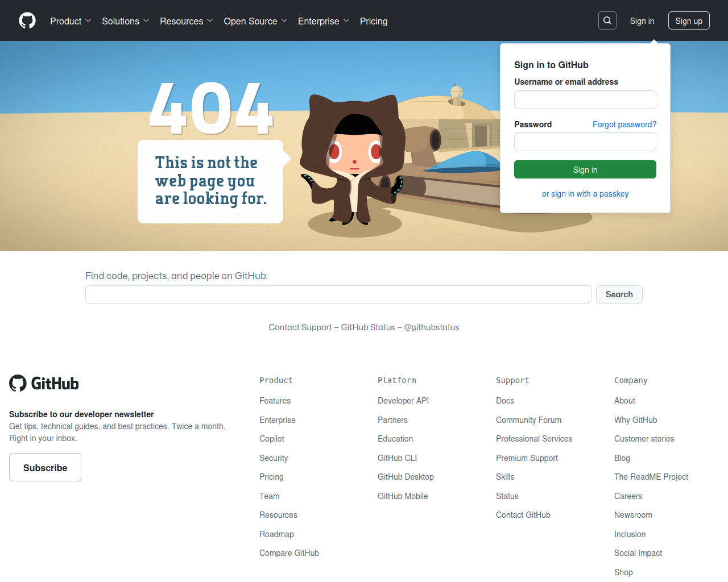Open Roadmap footer link
The image size is (728, 582).
point(276,534)
